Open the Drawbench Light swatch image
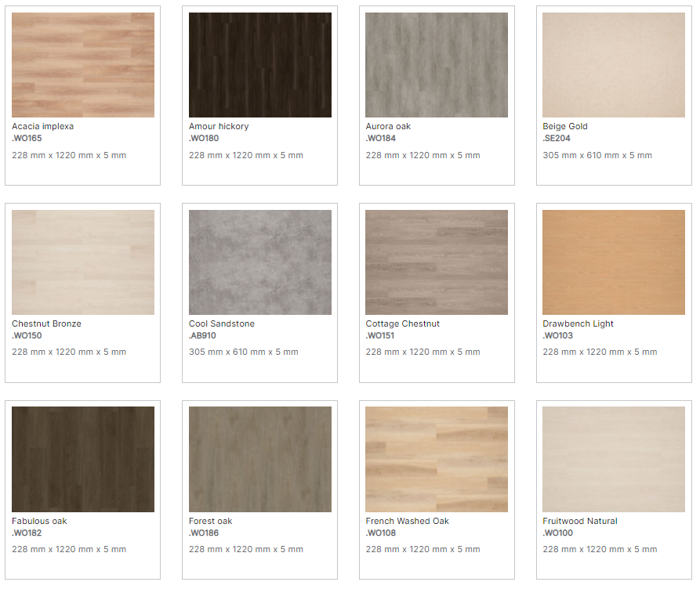The height and width of the screenshot is (589, 700). pyautogui.click(x=614, y=262)
